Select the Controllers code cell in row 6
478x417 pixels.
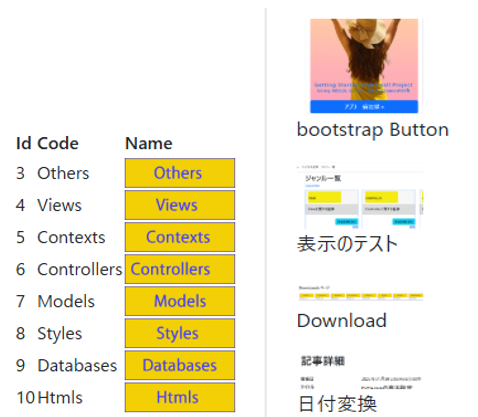(x=80, y=269)
